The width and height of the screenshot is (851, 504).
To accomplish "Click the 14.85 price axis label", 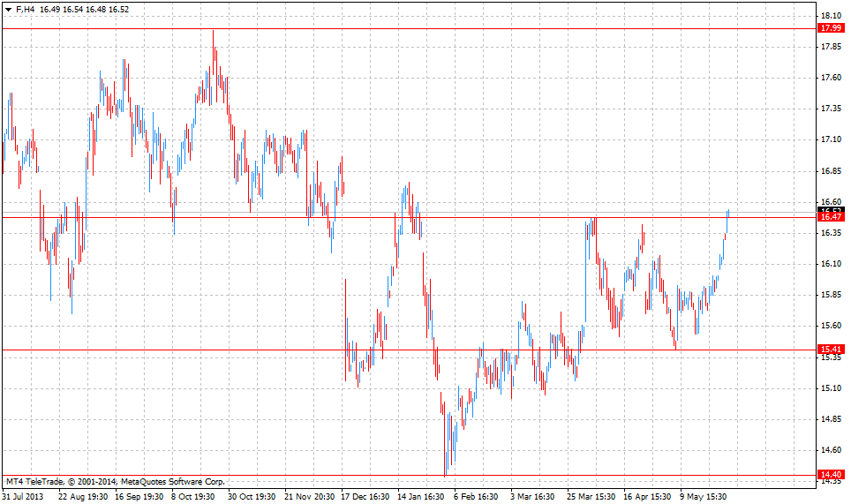I will tap(832, 419).
